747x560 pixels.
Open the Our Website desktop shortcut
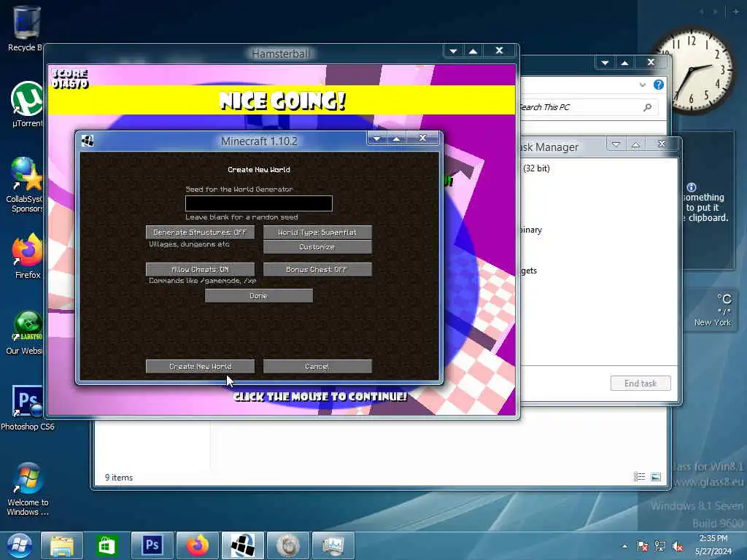point(25,332)
